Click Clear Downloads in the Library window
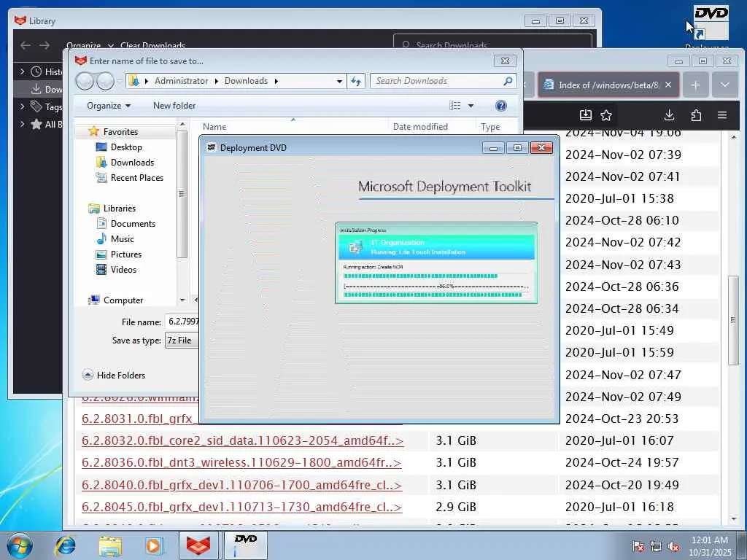 pyautogui.click(x=153, y=45)
